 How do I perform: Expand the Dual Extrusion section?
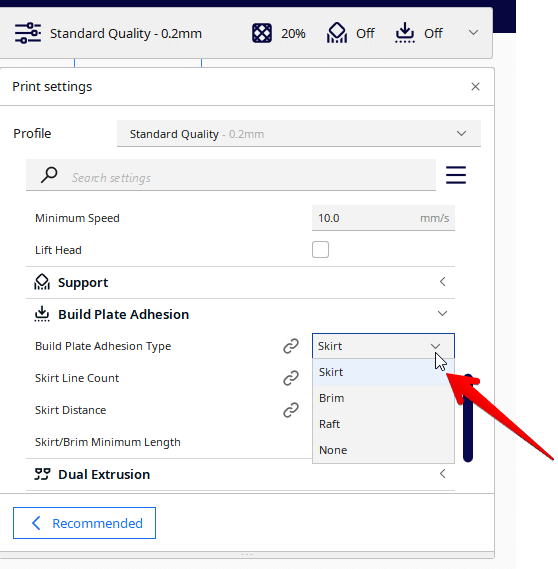(x=240, y=474)
